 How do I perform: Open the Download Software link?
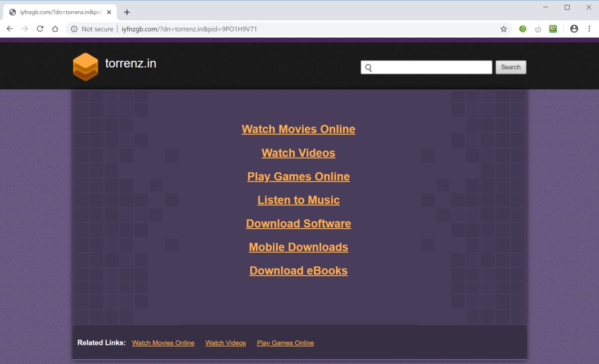click(x=298, y=224)
